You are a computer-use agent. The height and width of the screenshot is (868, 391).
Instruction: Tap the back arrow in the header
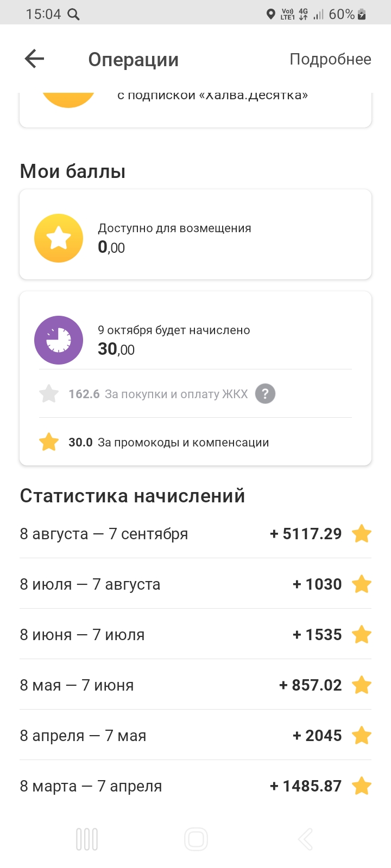(34, 59)
